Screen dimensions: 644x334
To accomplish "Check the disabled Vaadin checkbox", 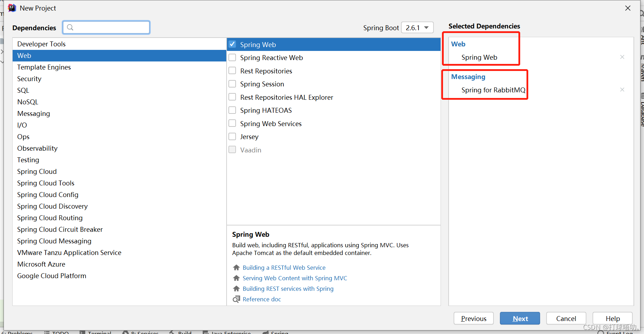I will (x=232, y=150).
